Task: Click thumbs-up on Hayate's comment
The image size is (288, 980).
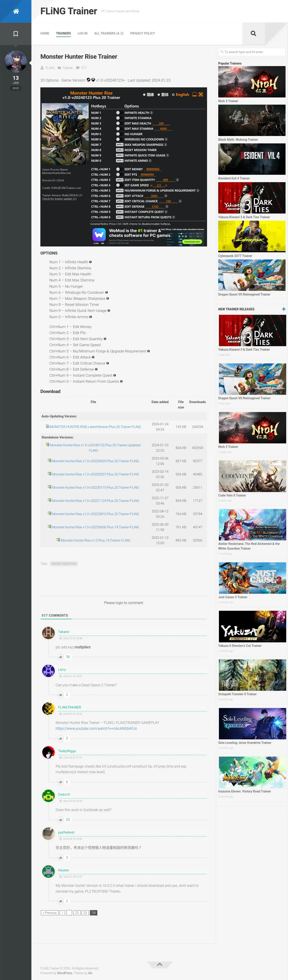Action: [x=61, y=901]
